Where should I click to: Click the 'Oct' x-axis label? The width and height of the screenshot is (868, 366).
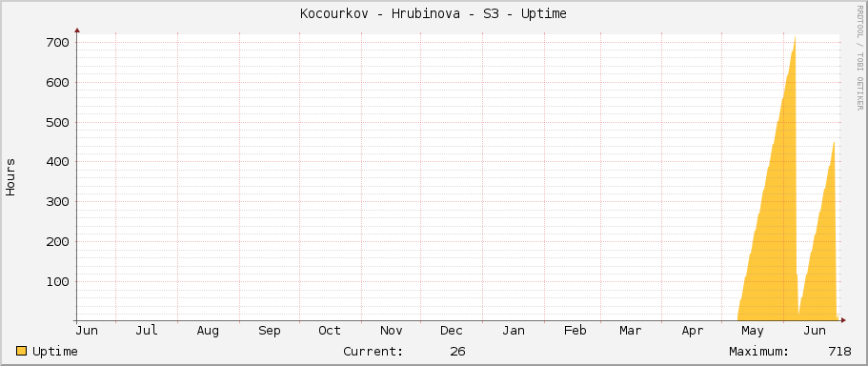point(330,331)
